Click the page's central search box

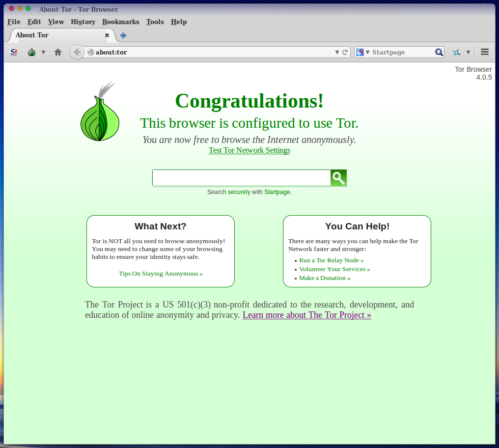tap(242, 178)
